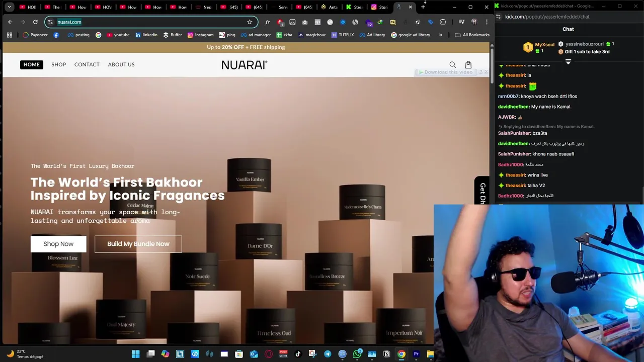Viewport: 644px width, 362px height.
Task: Click username theassiri on 'wrina live' message
Action: (515, 175)
